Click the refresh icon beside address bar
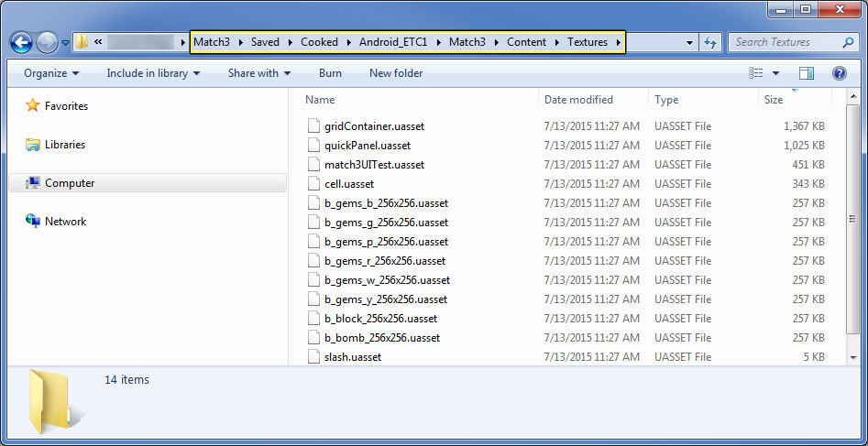 pyautogui.click(x=710, y=42)
